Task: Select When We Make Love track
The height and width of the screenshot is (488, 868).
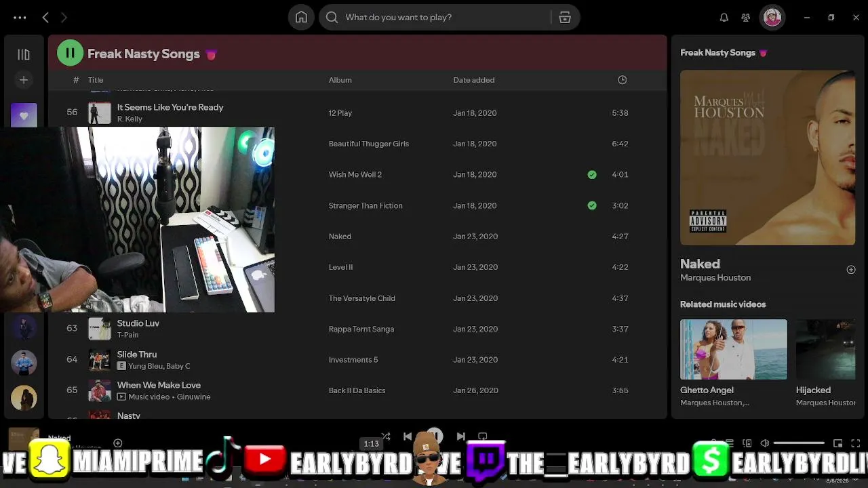Action: click(159, 385)
